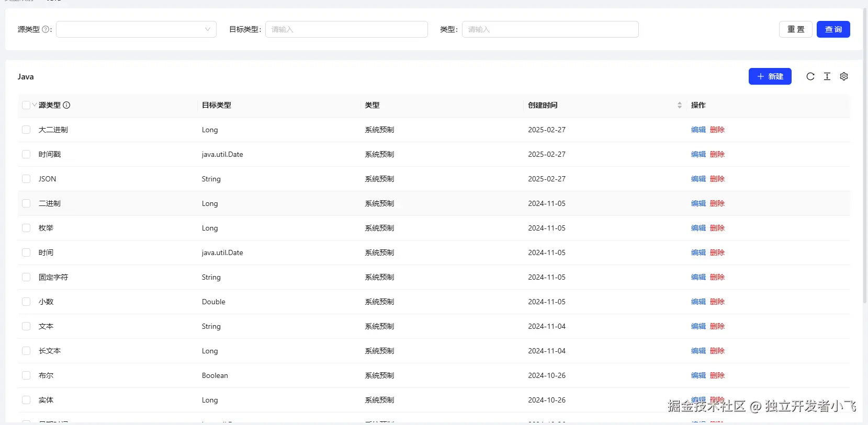The width and height of the screenshot is (868, 425).
Task: Check the 固定字符 row checkbox
Action: (x=26, y=277)
